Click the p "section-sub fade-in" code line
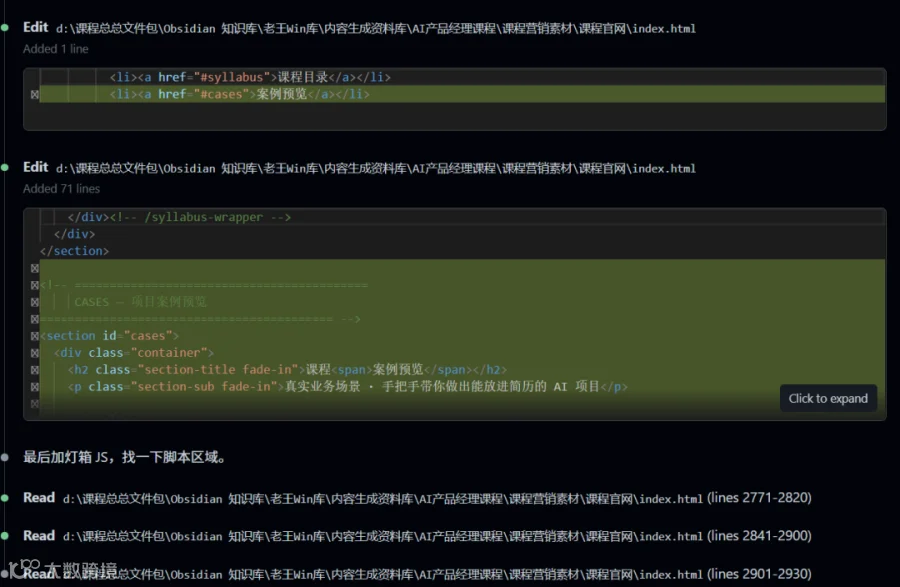 pos(347,387)
